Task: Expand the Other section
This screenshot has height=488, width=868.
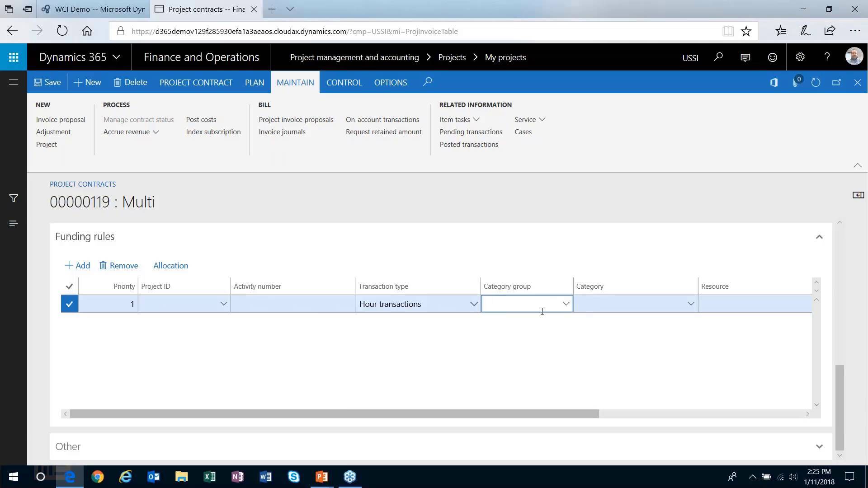Action: pos(819,446)
